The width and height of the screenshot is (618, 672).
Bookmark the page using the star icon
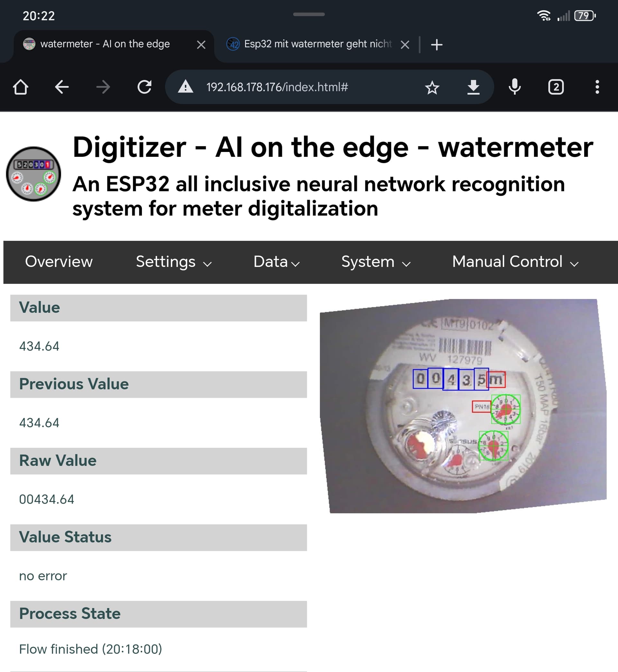tap(432, 88)
